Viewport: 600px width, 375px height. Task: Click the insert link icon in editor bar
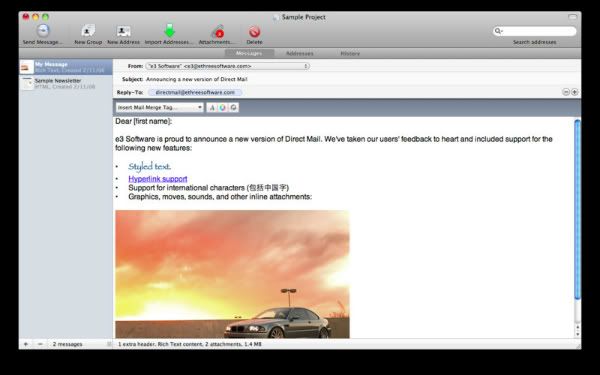coord(233,108)
